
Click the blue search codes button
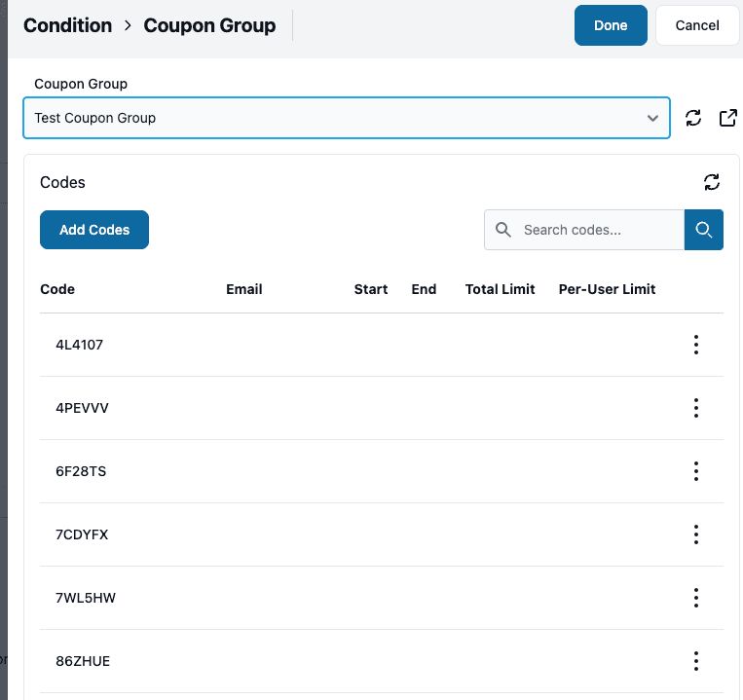pos(704,230)
